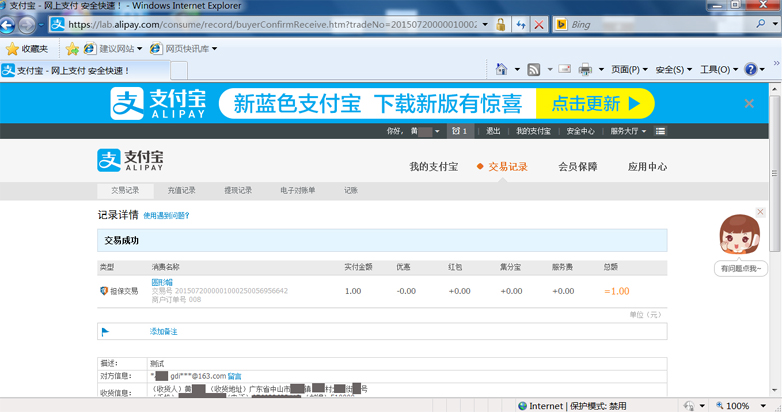Expand the 服务大厅 dropdown
This screenshot has height=412, width=782.
tap(628, 131)
